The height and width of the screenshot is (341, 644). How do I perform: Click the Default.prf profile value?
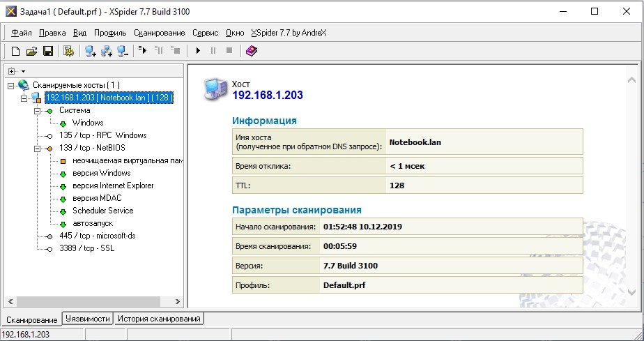click(344, 285)
